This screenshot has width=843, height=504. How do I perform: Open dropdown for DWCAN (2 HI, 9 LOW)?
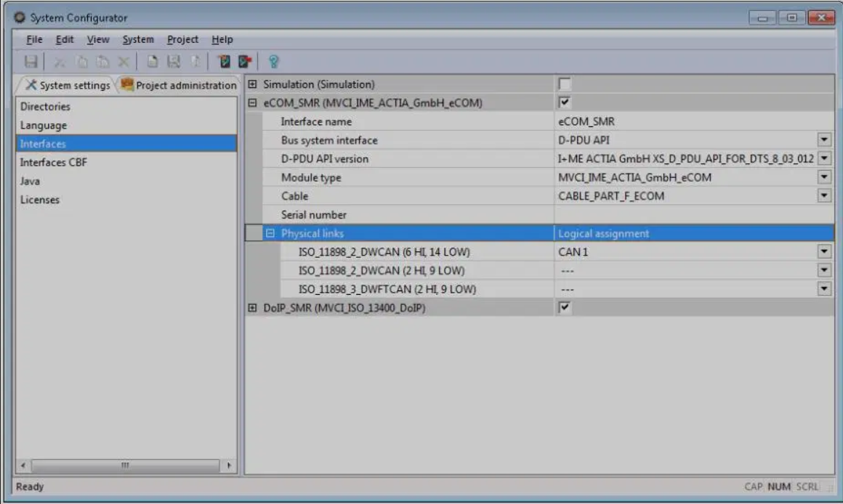coord(824,270)
